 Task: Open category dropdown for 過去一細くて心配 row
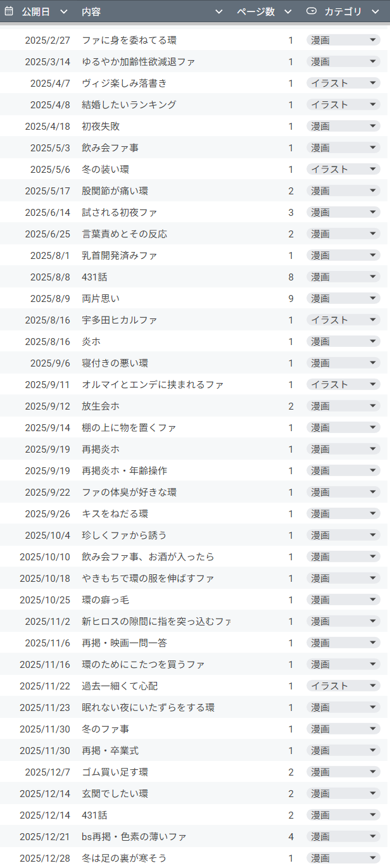point(374,686)
